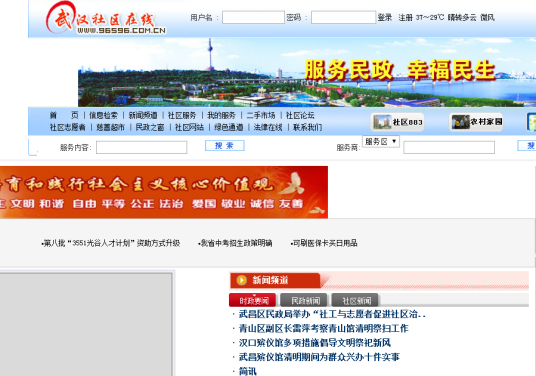Open headline 我省中考招生政策明确
The width and height of the screenshot is (536, 376).
click(x=236, y=243)
